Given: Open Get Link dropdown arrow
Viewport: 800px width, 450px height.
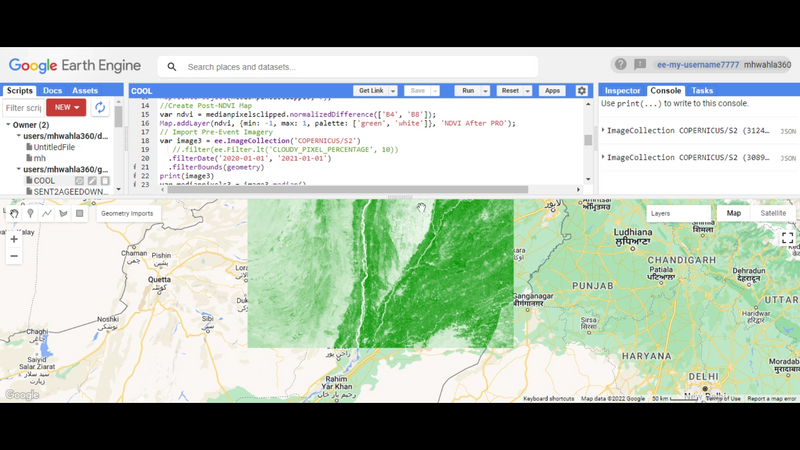Looking at the screenshot, I should click(393, 91).
